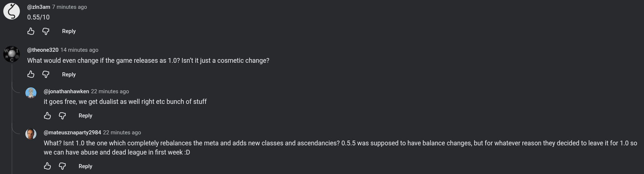Like @jonathanhawken's reply about dualist
644x174 pixels.
[x=47, y=116]
